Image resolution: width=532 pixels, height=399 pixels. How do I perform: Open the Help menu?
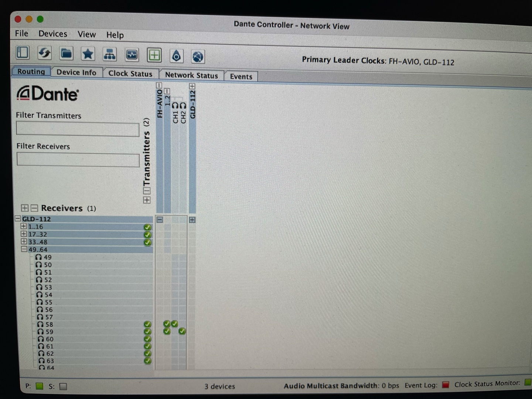point(115,35)
